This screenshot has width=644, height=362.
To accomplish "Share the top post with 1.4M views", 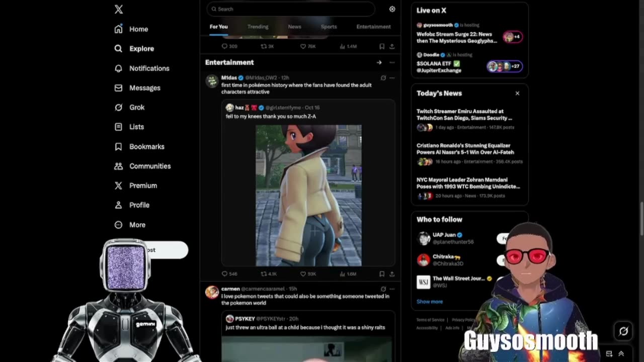I will pos(392,46).
